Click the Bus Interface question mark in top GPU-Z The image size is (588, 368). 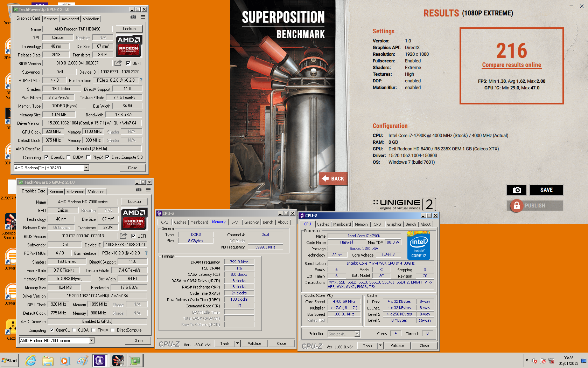(141, 80)
